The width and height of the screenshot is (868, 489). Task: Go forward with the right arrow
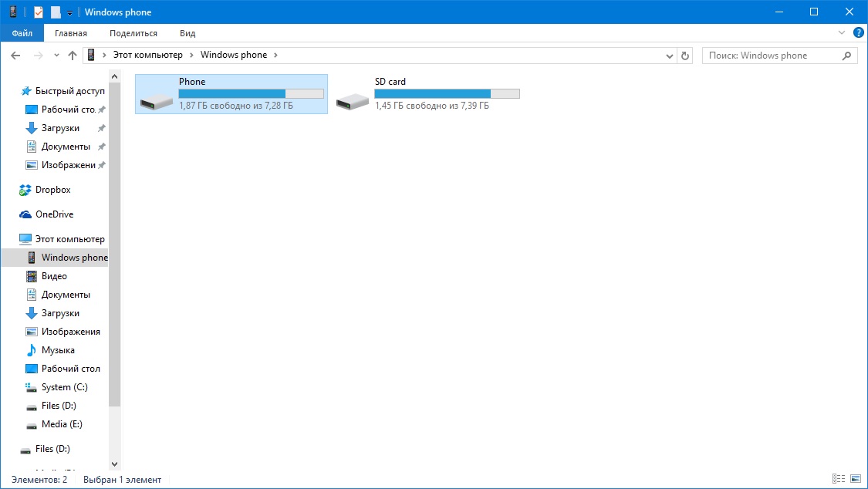39,56
